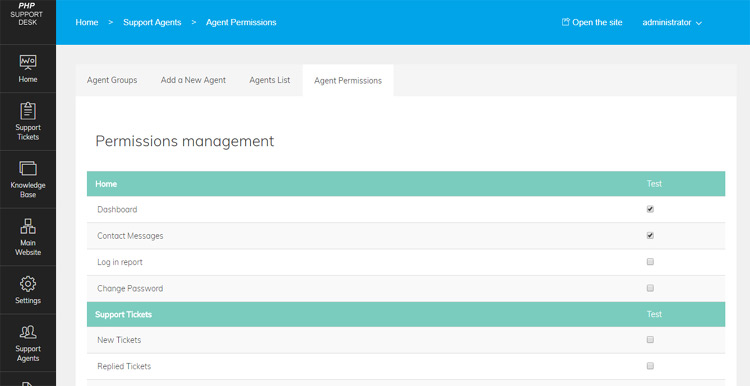Switch to the Agents List tab

coord(270,80)
